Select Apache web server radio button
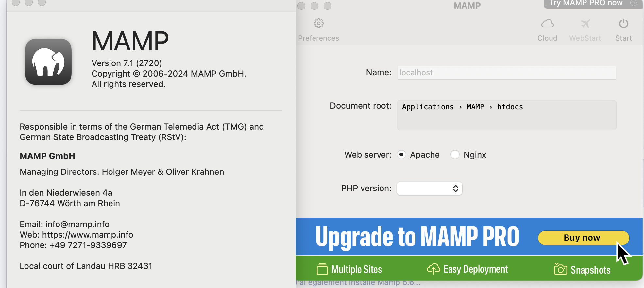Image resolution: width=644 pixels, height=288 pixels. [x=401, y=154]
